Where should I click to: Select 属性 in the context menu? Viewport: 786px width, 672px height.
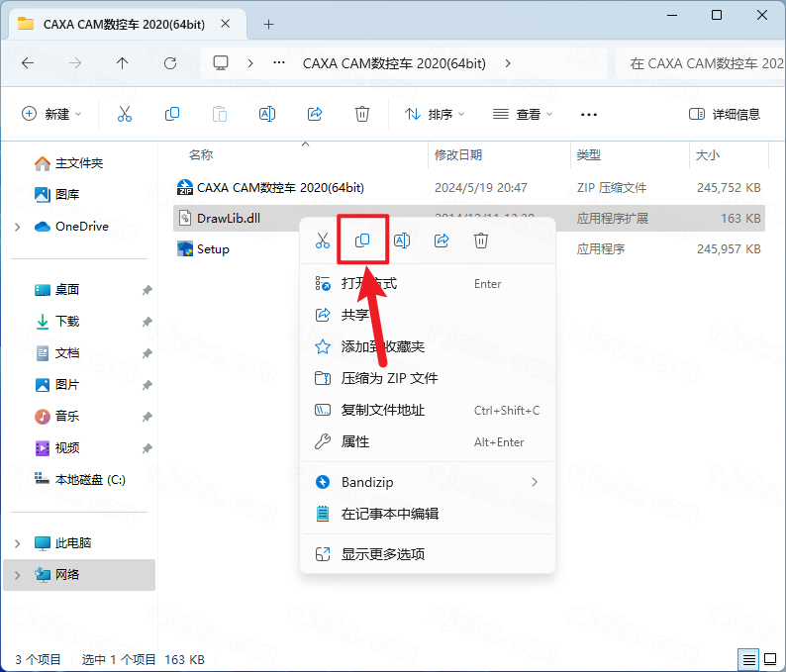click(355, 441)
